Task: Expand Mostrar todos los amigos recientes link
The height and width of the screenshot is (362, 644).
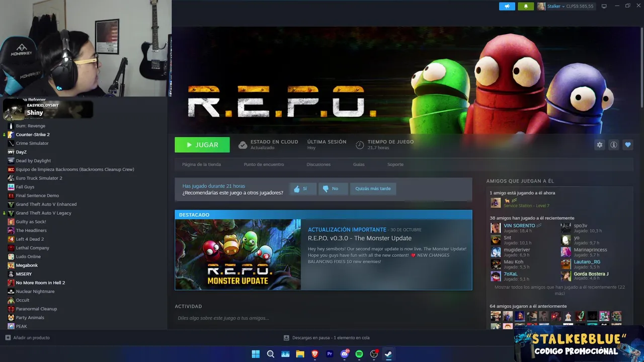Action: coord(559,290)
